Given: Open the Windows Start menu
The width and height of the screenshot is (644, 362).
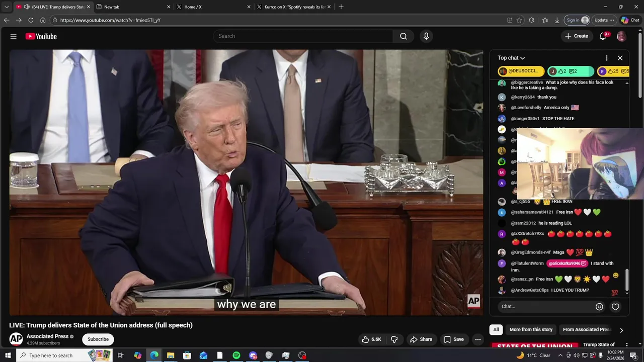Looking at the screenshot, I should coord(8,355).
